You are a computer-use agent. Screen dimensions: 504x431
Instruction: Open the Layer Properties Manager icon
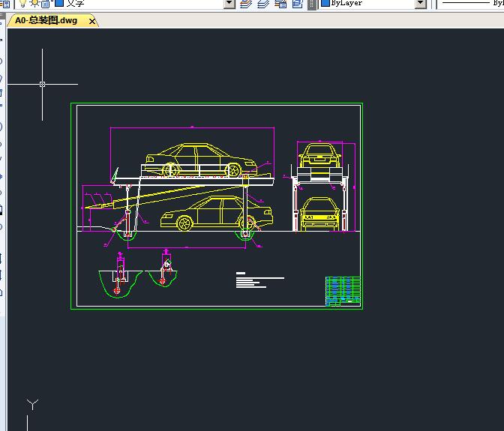(x=6, y=4)
